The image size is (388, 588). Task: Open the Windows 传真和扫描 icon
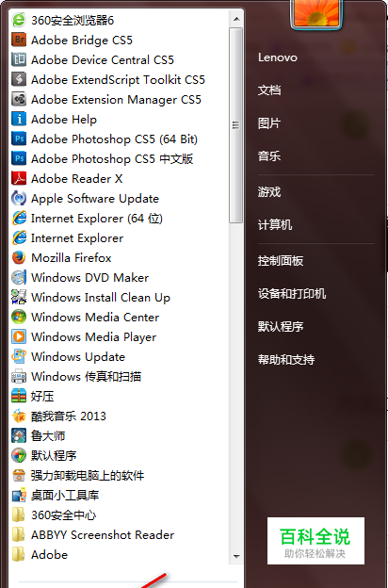(19, 377)
